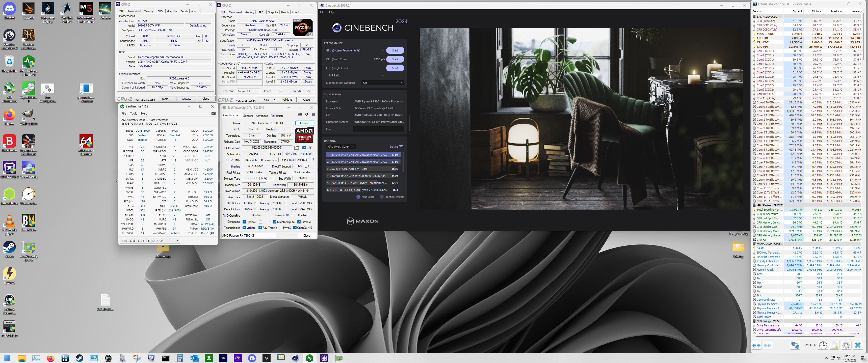The image size is (868, 363).
Task: Click the GPU-Z refresh icon
Action: point(307,115)
